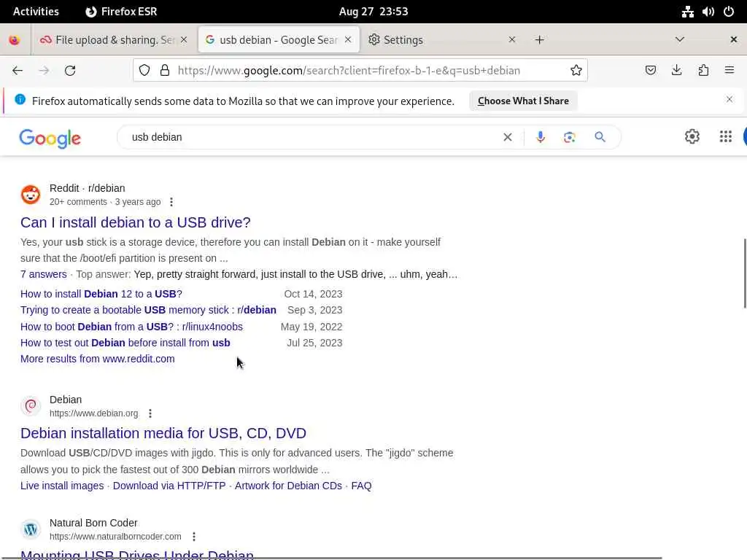The height and width of the screenshot is (560, 747).
Task: Open the Activities overview
Action: (36, 12)
